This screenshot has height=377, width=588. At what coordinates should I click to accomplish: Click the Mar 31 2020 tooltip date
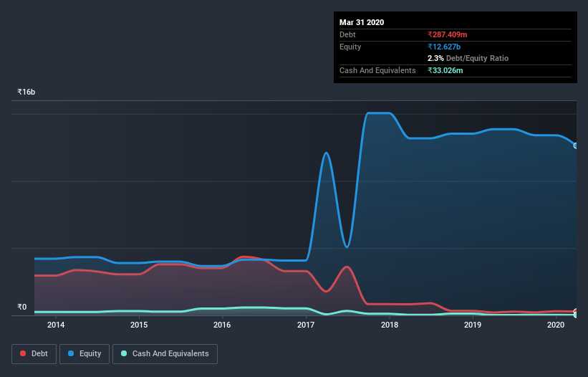(x=362, y=22)
